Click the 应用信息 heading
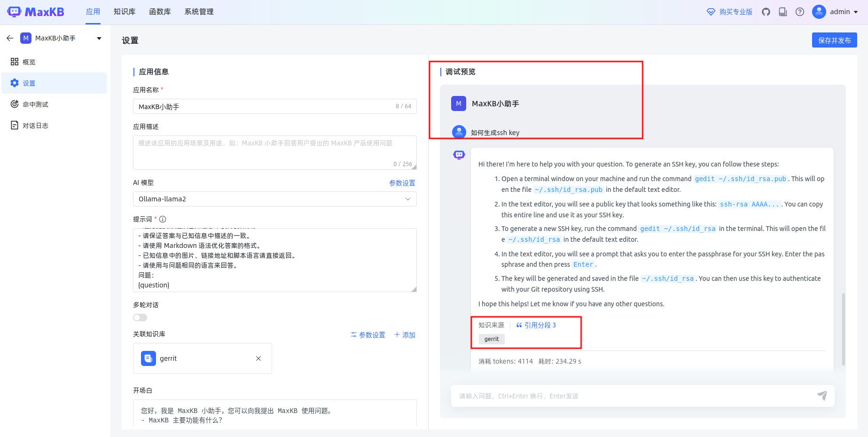 coord(154,72)
